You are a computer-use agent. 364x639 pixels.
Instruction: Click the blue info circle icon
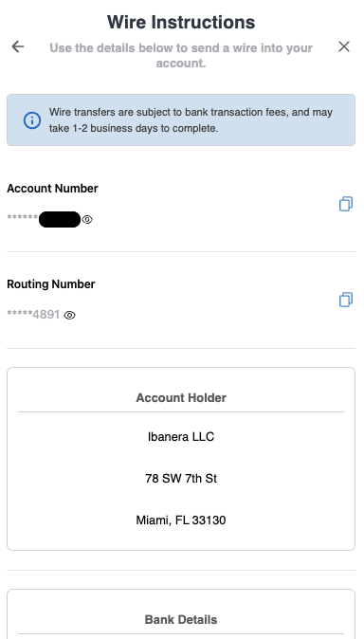coord(32,120)
